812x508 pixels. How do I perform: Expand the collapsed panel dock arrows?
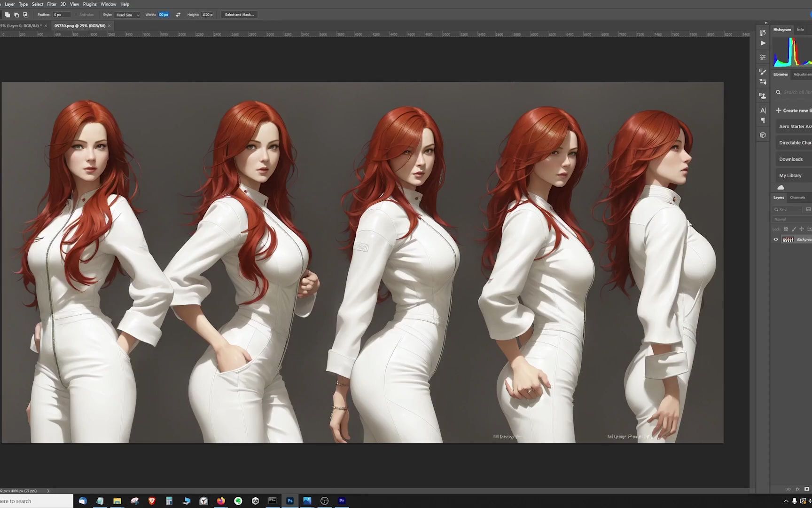tap(766, 23)
